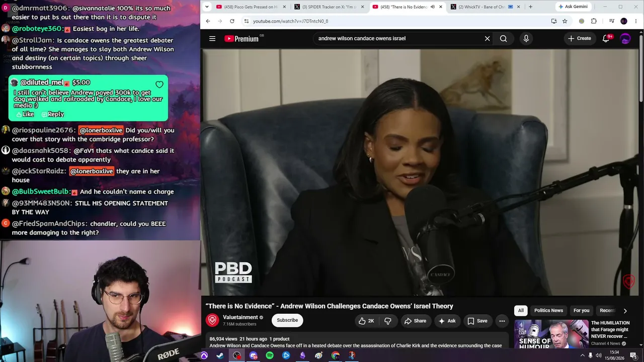Open the taskbar clock showing 15:34
Viewport: 644px width, 362px height.
[614, 355]
